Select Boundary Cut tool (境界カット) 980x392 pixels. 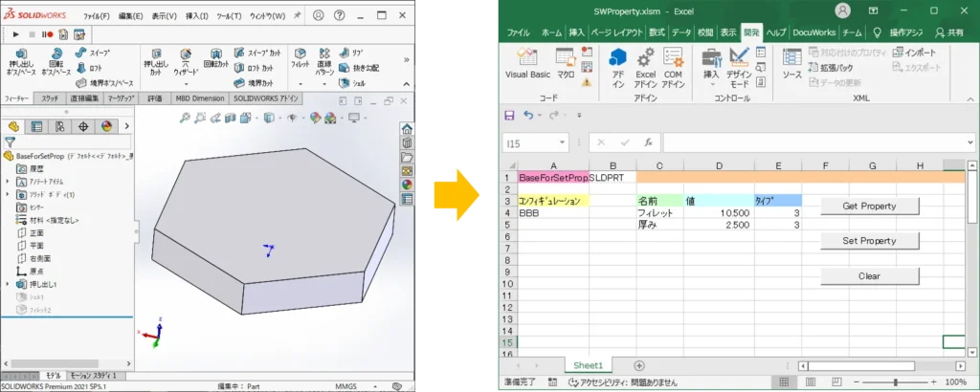tap(253, 82)
